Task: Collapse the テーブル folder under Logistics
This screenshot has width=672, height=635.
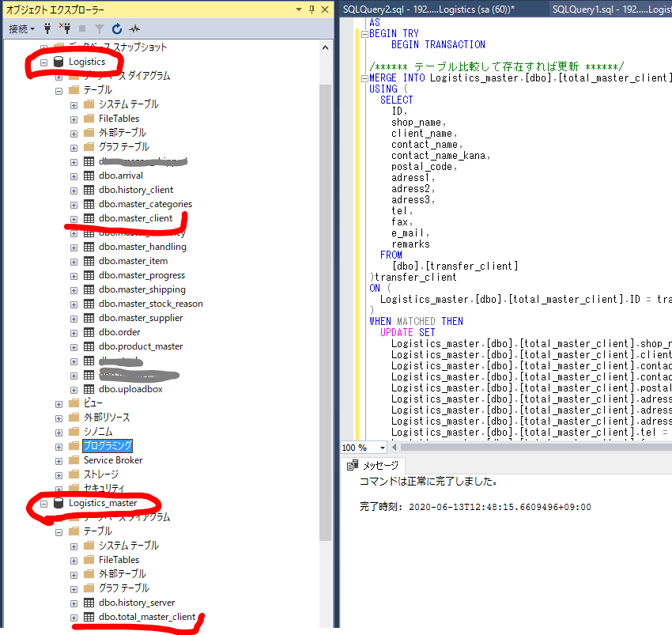Action: click(x=59, y=91)
